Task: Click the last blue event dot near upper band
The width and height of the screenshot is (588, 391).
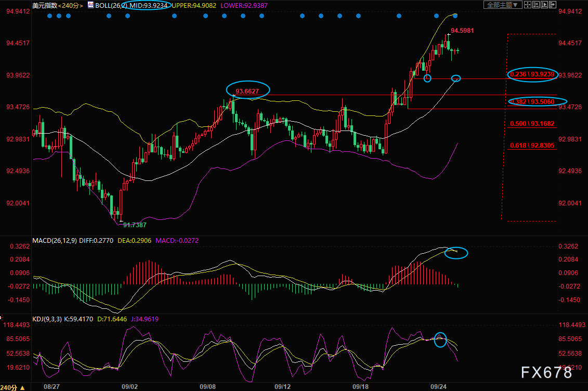Action: (x=455, y=16)
